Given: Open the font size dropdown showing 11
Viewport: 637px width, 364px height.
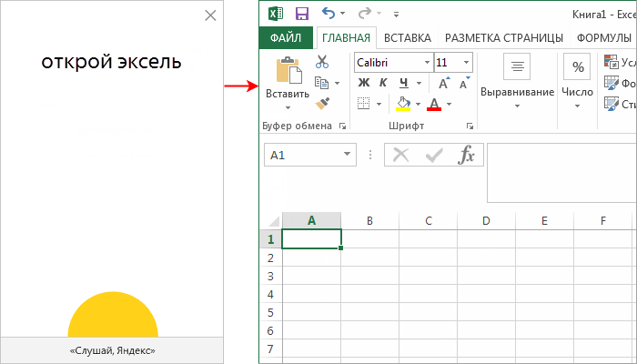Looking at the screenshot, I should pos(467,63).
